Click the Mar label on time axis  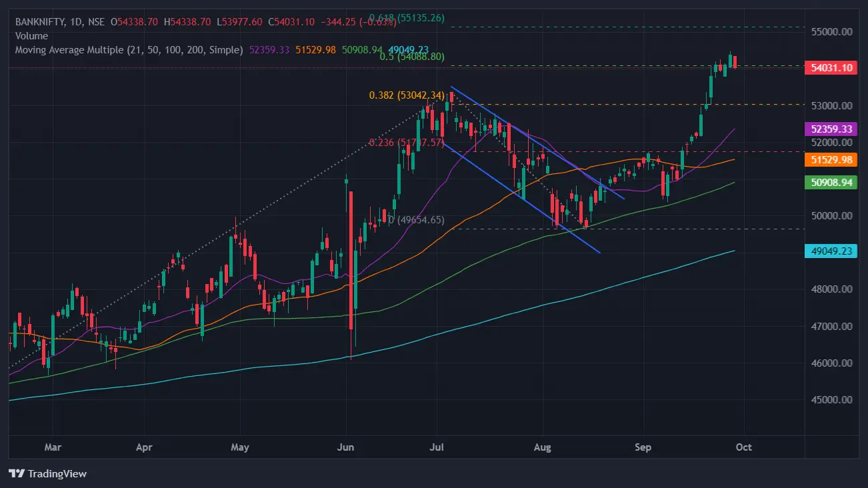(x=53, y=447)
